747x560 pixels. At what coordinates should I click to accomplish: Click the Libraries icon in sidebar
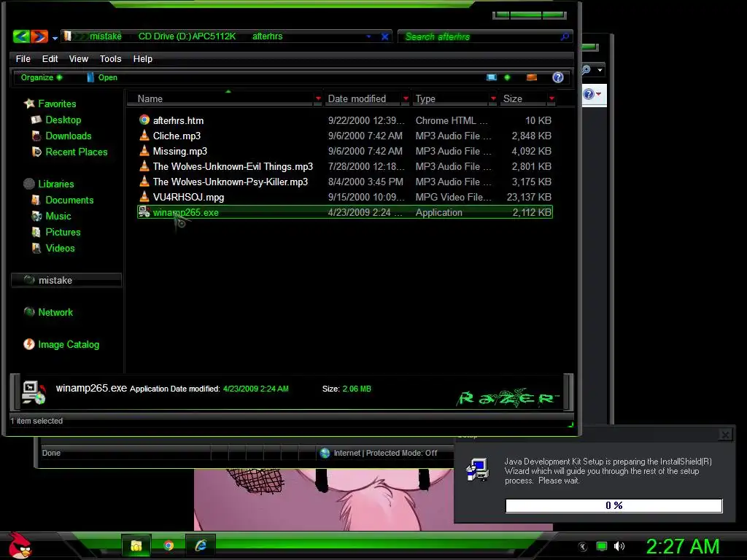pyautogui.click(x=29, y=183)
